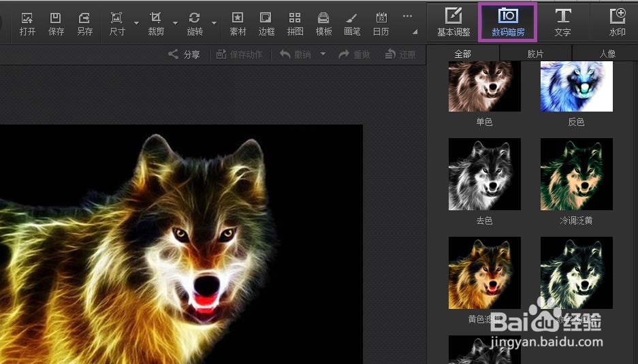638x364 pixels.
Task: Expand the 裁剪 dropdown arrow
Action: (x=176, y=23)
